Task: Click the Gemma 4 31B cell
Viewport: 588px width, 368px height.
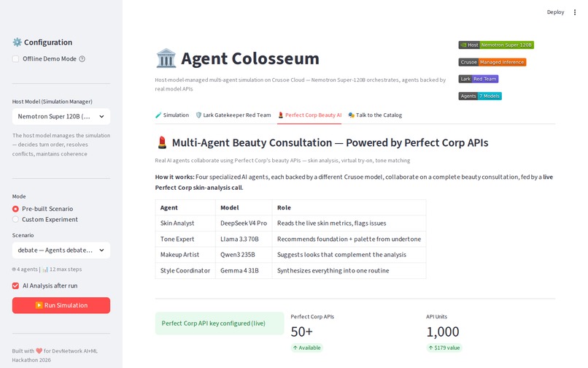Action: [x=244, y=270]
